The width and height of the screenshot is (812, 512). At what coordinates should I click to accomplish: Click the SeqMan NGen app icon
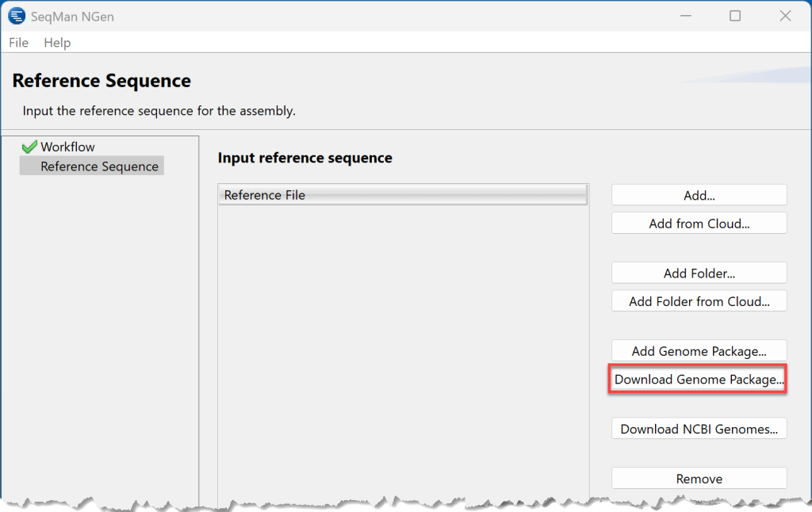click(x=17, y=16)
